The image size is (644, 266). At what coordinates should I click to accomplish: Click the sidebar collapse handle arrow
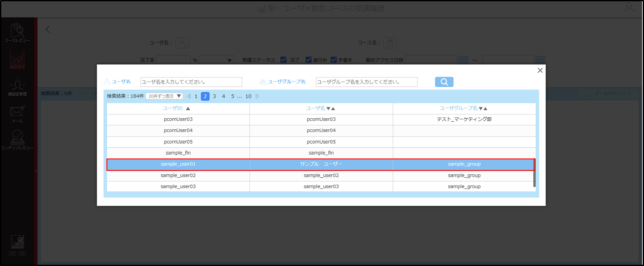[x=36, y=170]
